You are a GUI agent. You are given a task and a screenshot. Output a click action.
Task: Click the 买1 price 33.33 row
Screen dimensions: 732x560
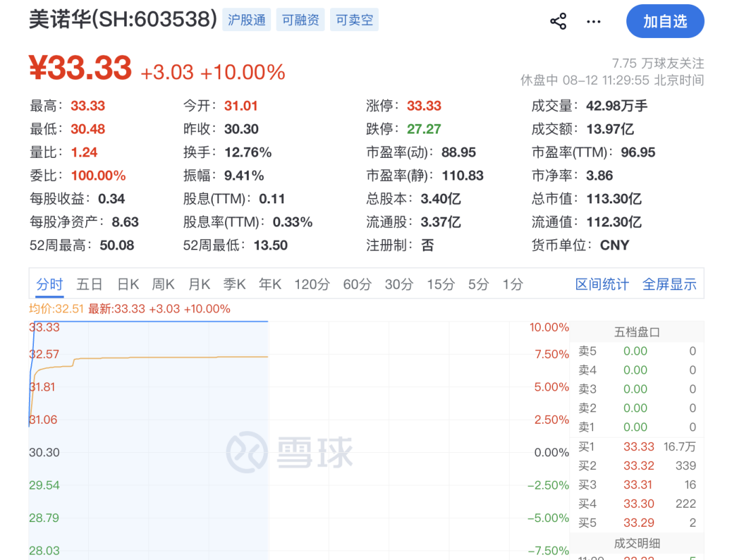[x=636, y=447]
